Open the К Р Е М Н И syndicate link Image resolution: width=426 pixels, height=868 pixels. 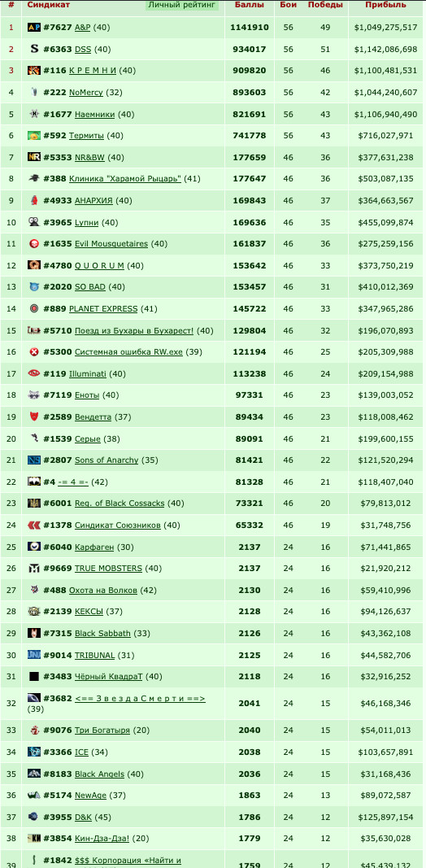point(93,70)
